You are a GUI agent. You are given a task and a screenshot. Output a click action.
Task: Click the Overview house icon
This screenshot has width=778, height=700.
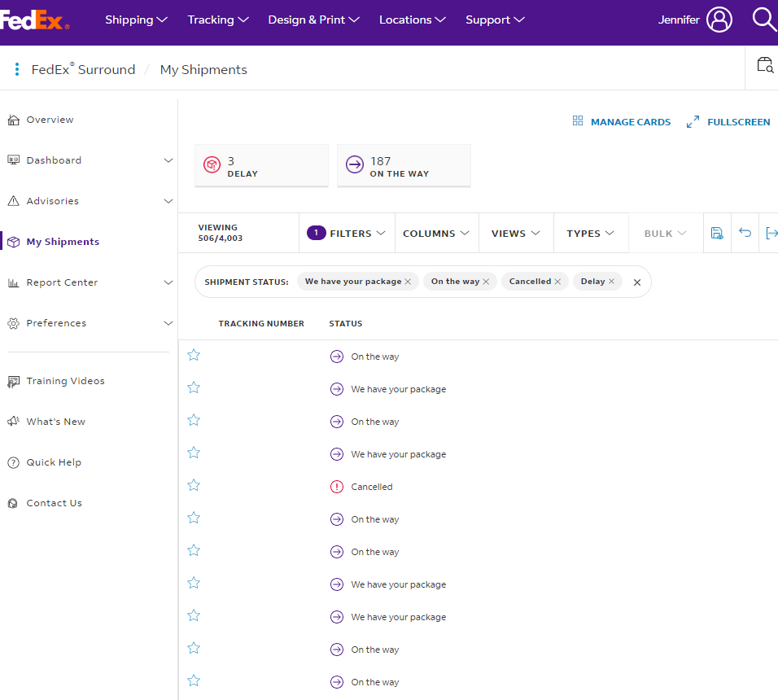point(13,120)
